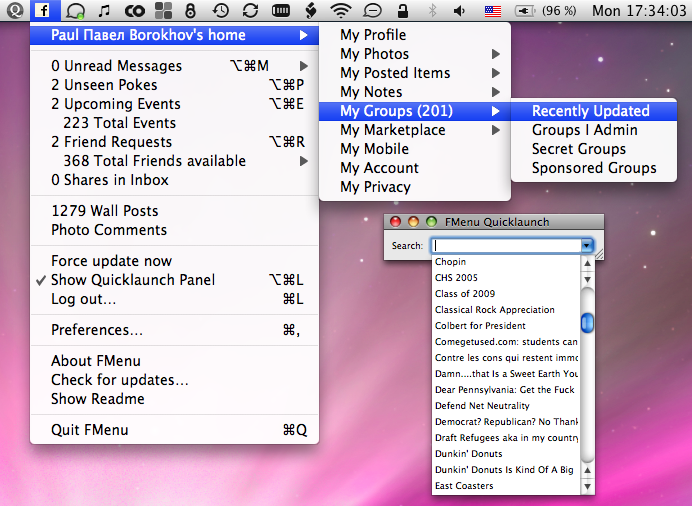The width and height of the screenshot is (692, 506).
Task: Expand the My Posted Items submenu
Action: pos(415,73)
